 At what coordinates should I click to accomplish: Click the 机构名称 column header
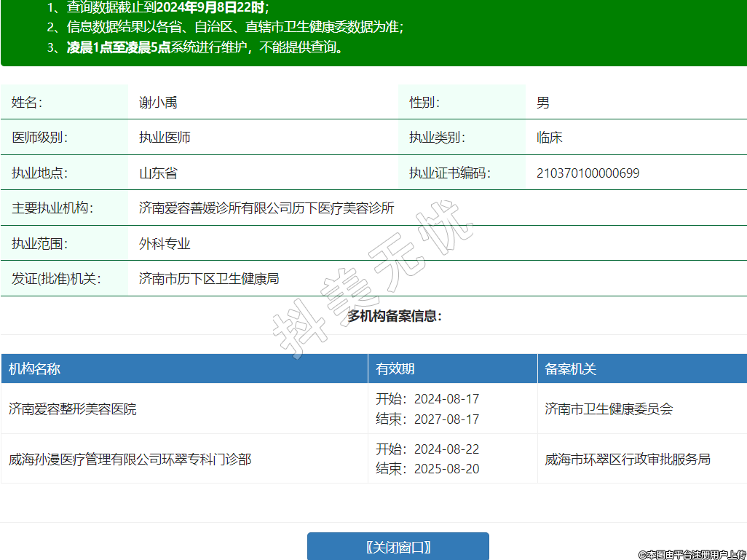(34, 369)
